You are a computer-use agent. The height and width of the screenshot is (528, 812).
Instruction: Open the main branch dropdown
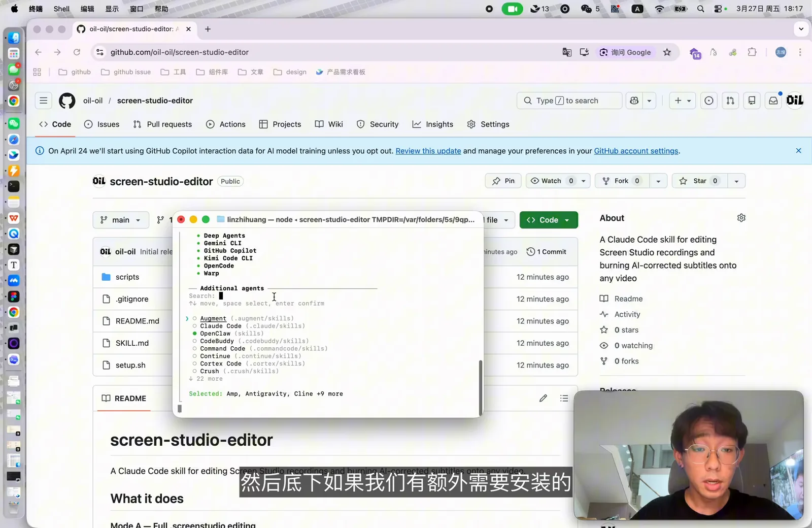click(121, 220)
